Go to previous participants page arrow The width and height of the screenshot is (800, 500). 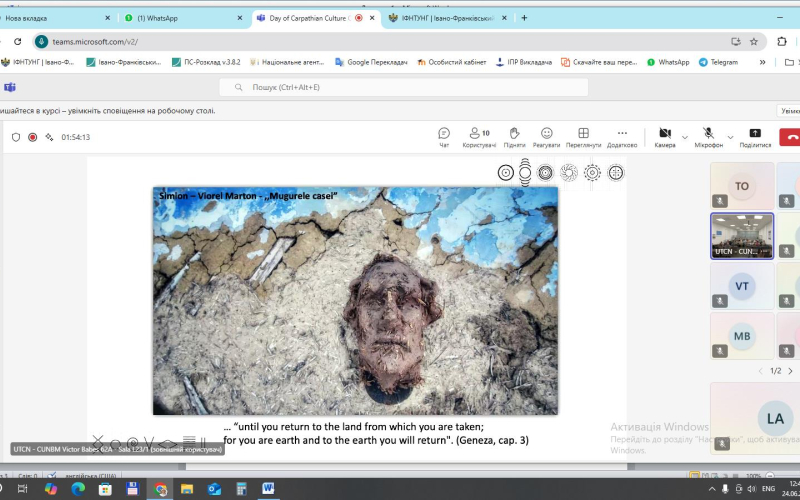(761, 371)
